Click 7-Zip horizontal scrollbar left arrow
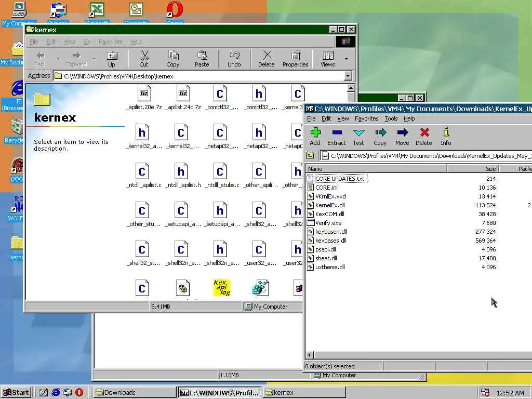This screenshot has height=399, width=532. coord(310,355)
